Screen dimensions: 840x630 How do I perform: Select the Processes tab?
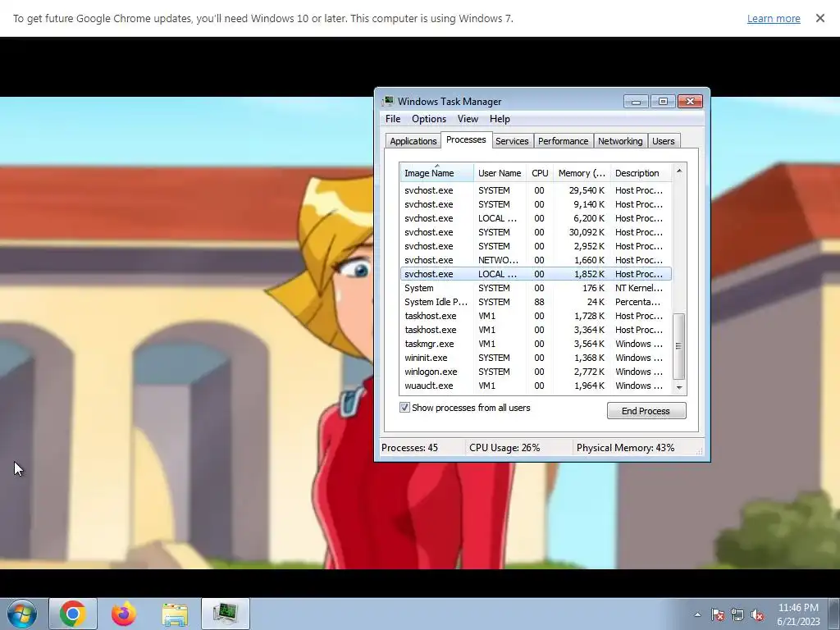(x=466, y=139)
